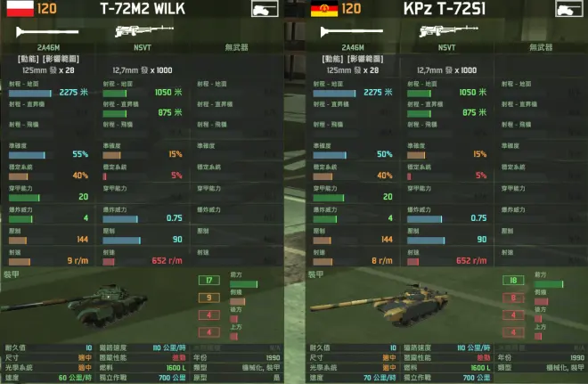Click the KPz T-72S1 tank model preview
This screenshot has width=588, height=384.
coord(380,305)
